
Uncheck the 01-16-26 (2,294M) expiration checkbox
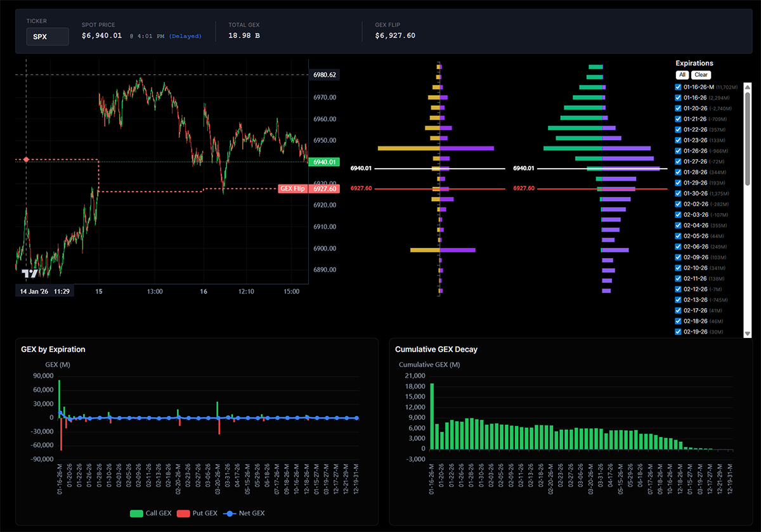tap(678, 98)
